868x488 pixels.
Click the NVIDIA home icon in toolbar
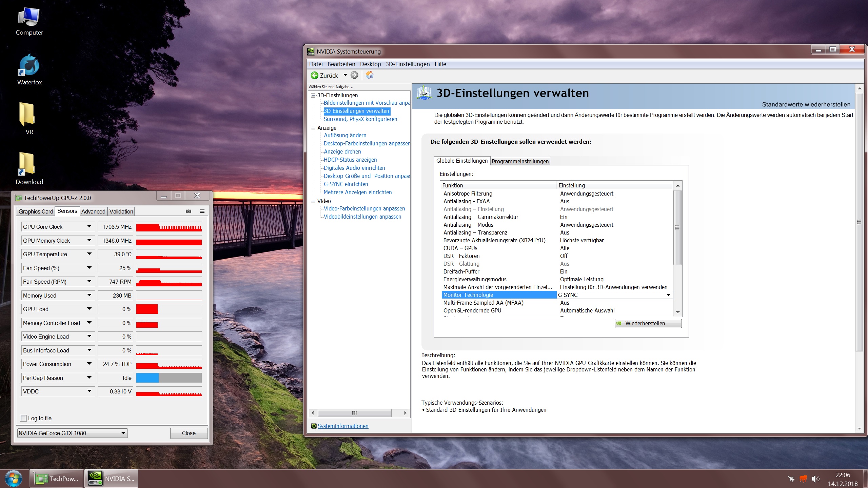tap(370, 75)
